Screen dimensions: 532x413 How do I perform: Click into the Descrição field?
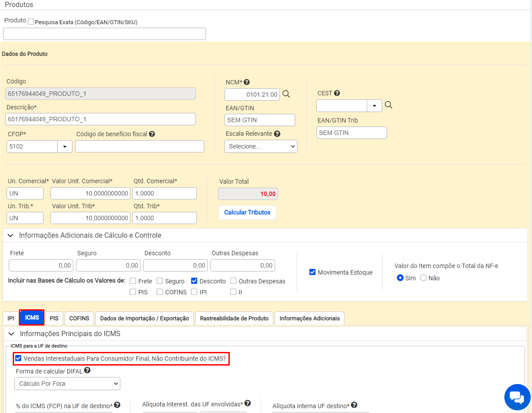tap(101, 119)
